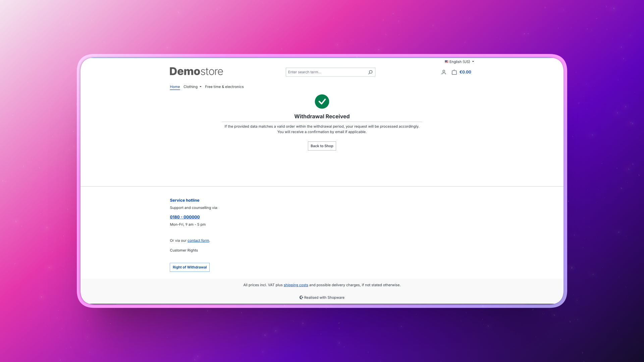View cart total €0.00

(465, 72)
